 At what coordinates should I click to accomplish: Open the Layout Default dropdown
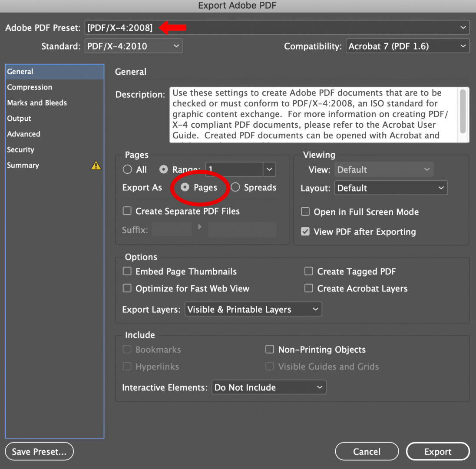click(391, 188)
